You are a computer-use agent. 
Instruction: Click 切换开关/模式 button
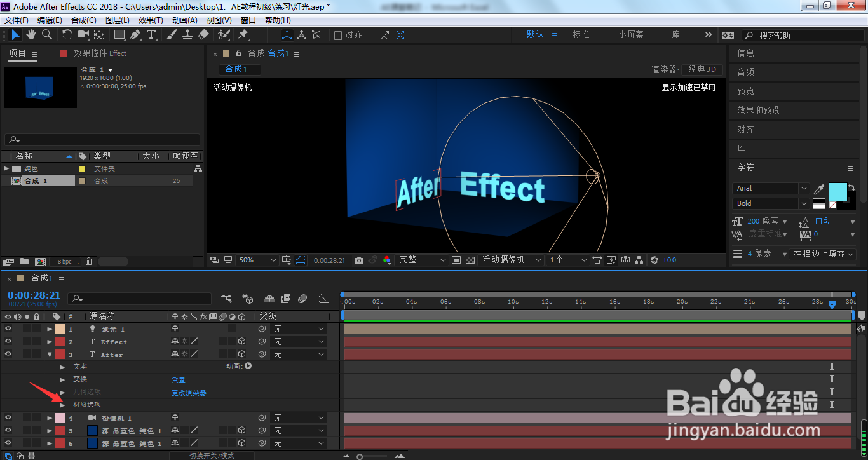pos(212,456)
